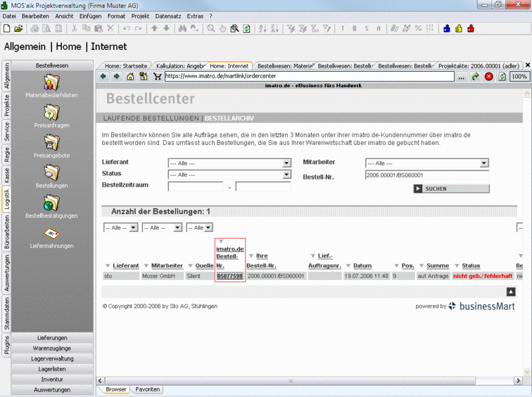The image size is (532, 397).
Task: Stop page loading with red stop icon
Action: (489, 76)
